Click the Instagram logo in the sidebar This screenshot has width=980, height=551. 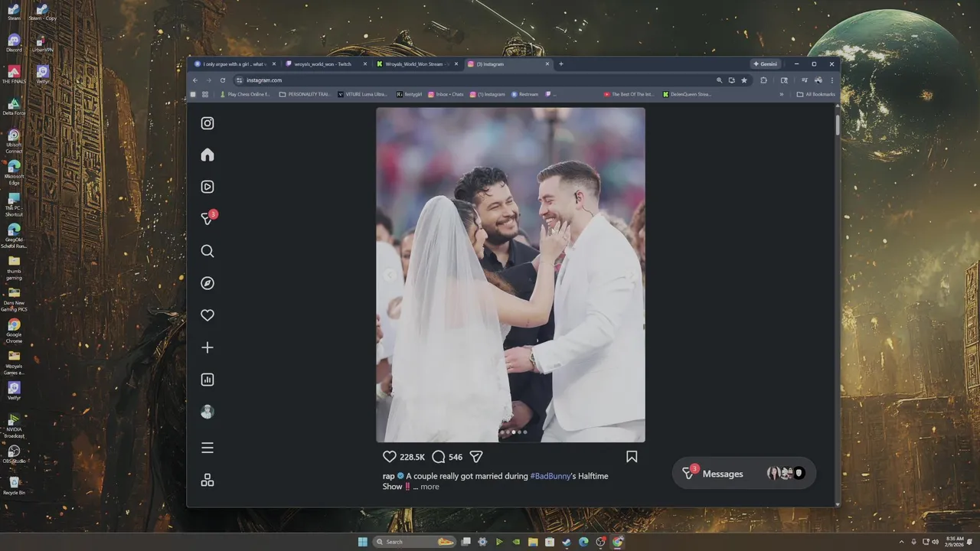coord(207,123)
